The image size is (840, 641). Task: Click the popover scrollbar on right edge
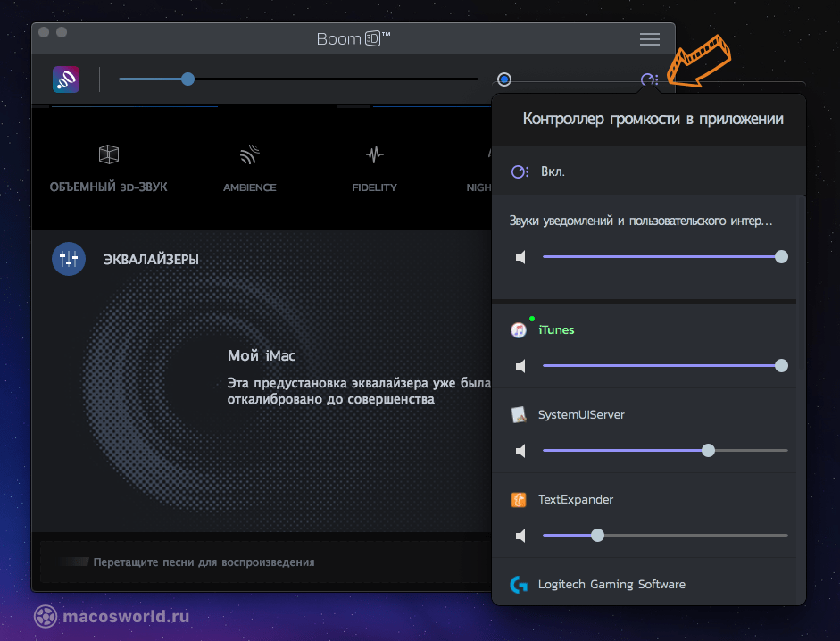(x=802, y=284)
